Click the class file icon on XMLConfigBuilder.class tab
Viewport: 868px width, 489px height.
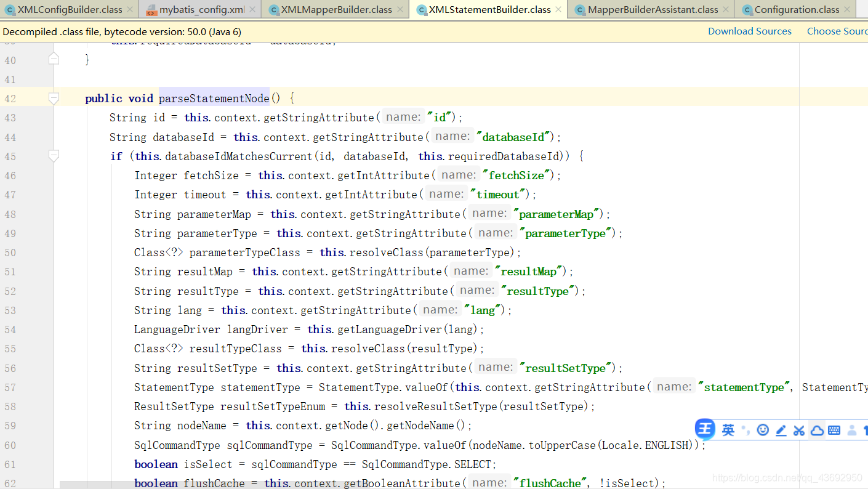click(10, 9)
